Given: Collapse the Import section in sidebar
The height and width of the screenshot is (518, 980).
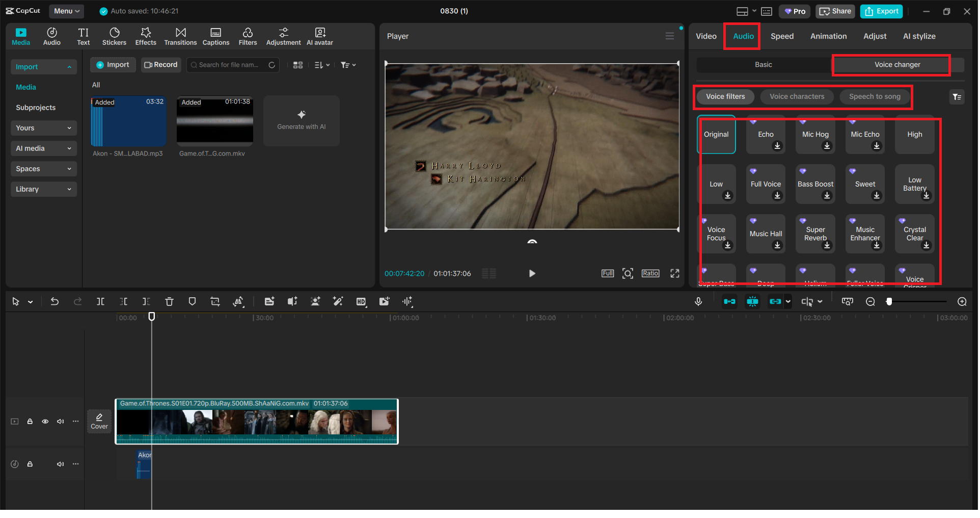Looking at the screenshot, I should pyautogui.click(x=43, y=67).
